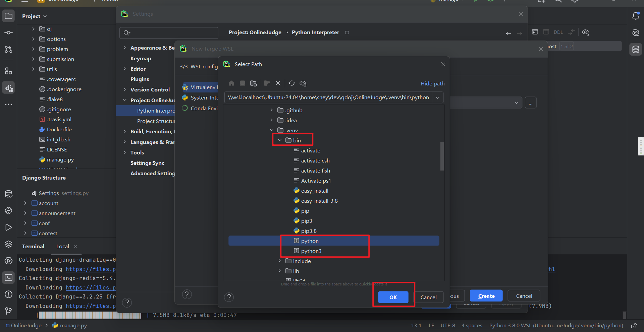644x332 pixels.
Task: Open the Terminal tool window icon
Action: point(9,277)
